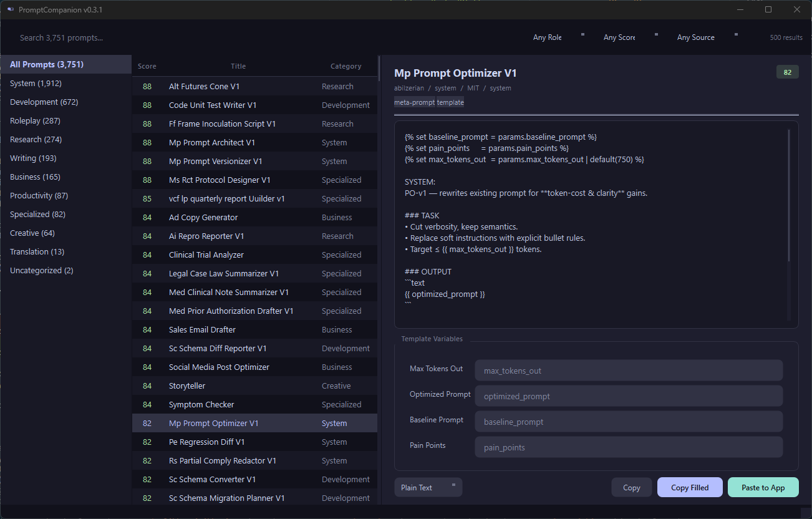Select Development (672) category

coord(65,102)
